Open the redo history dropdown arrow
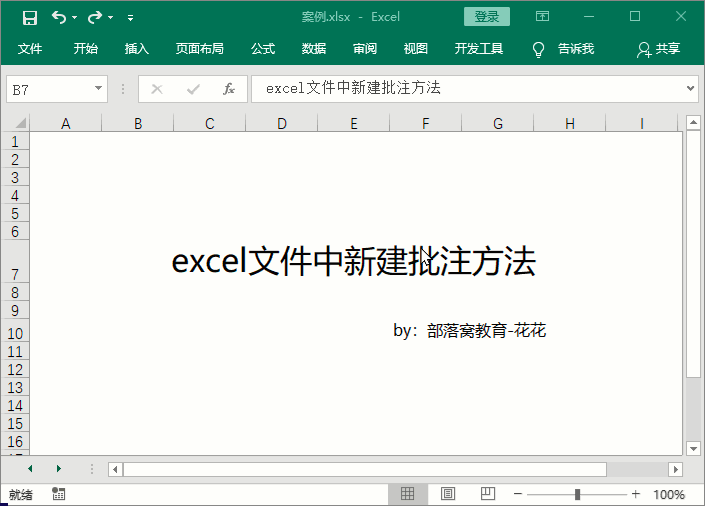 click(x=111, y=18)
